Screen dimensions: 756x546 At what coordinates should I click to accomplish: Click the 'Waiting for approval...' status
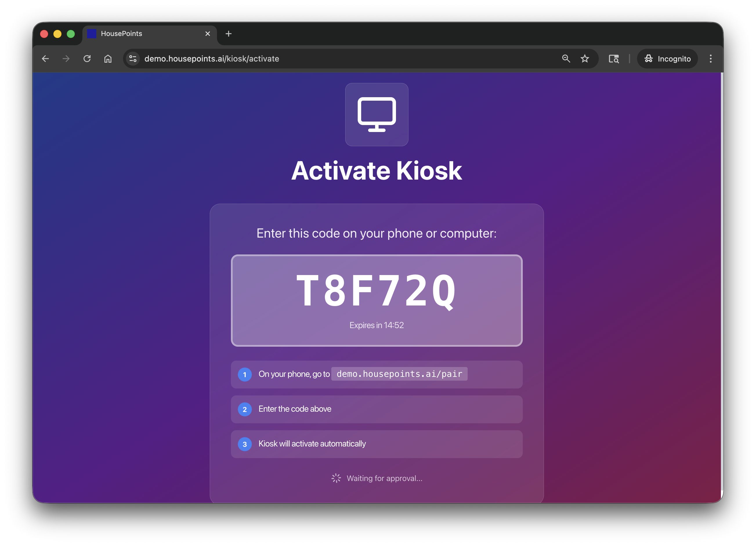377,478
